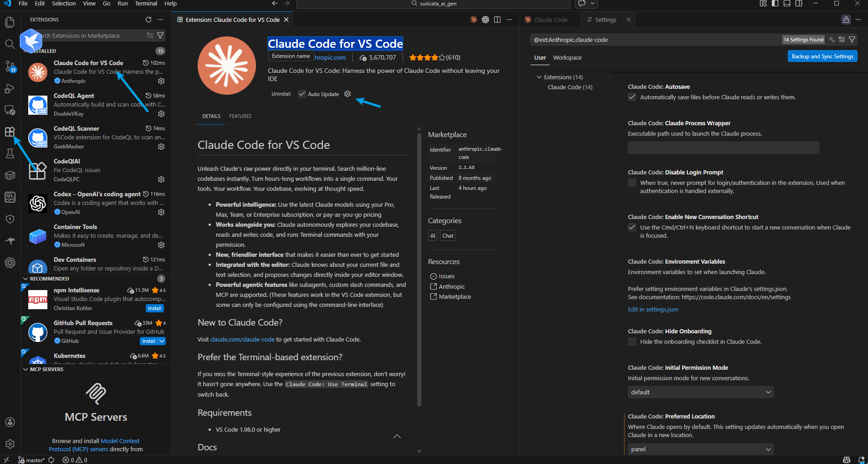Open notifications bell in the status bar
Screen dimensions: 868x464
coord(861,460)
